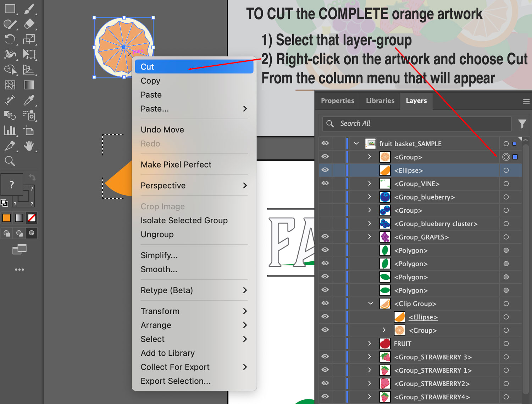The height and width of the screenshot is (404, 532).
Task: Click the orange Color fill swatch
Action: (x=6, y=218)
